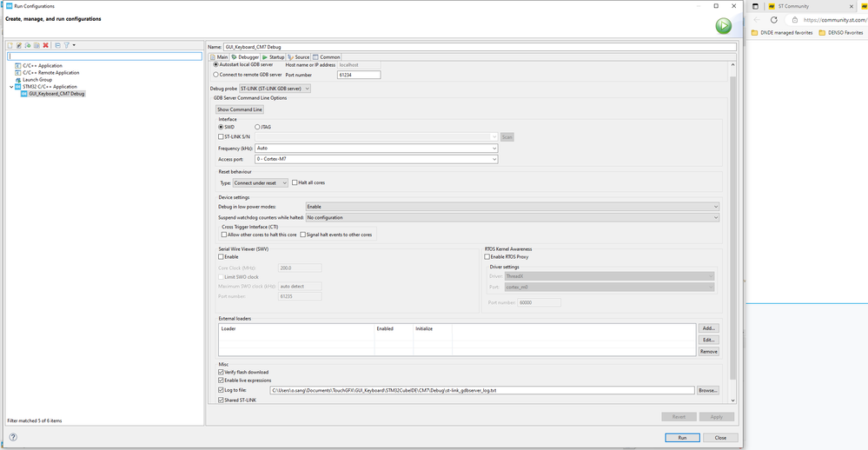Select GUI_Keyboard_CM7 Debug configuration
Screen dimensions: 868x450
pyautogui.click(x=53, y=94)
